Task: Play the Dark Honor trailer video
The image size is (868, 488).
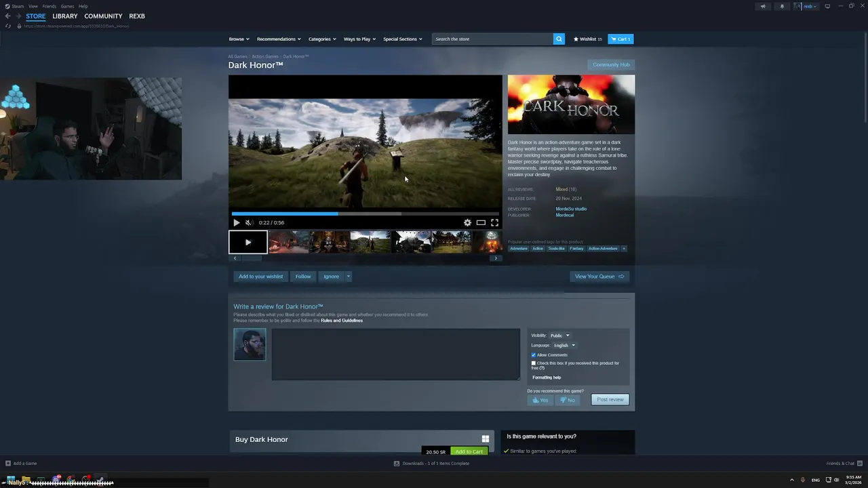Action: (236, 222)
